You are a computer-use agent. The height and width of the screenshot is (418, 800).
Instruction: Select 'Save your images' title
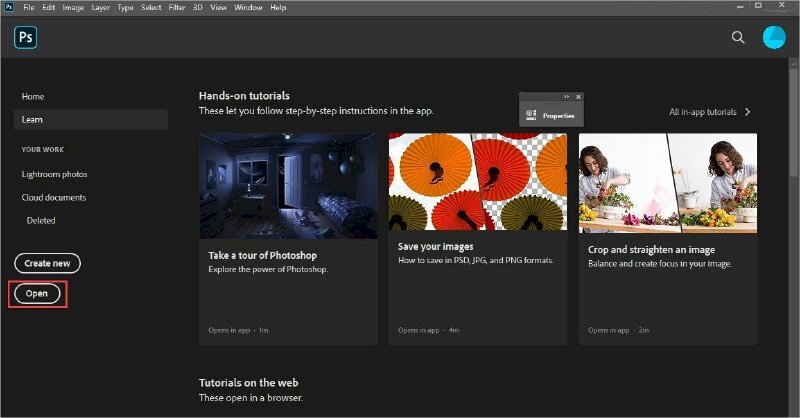coord(435,247)
